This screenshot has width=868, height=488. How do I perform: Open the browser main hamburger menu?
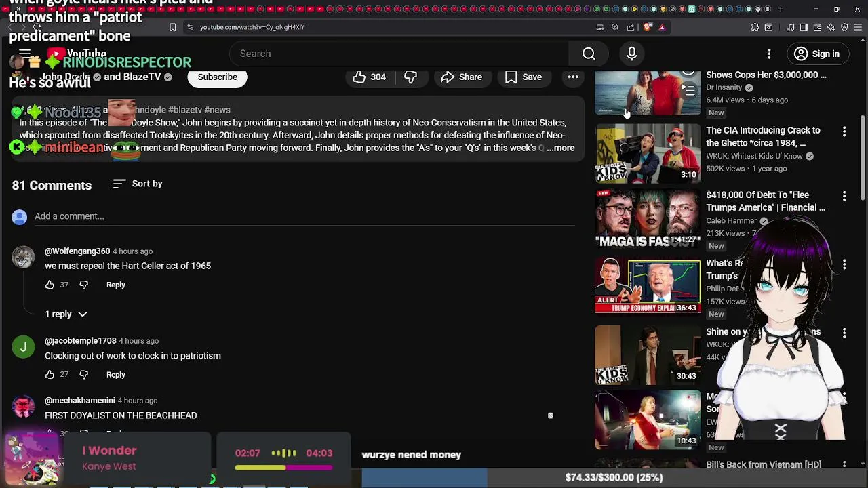(859, 27)
